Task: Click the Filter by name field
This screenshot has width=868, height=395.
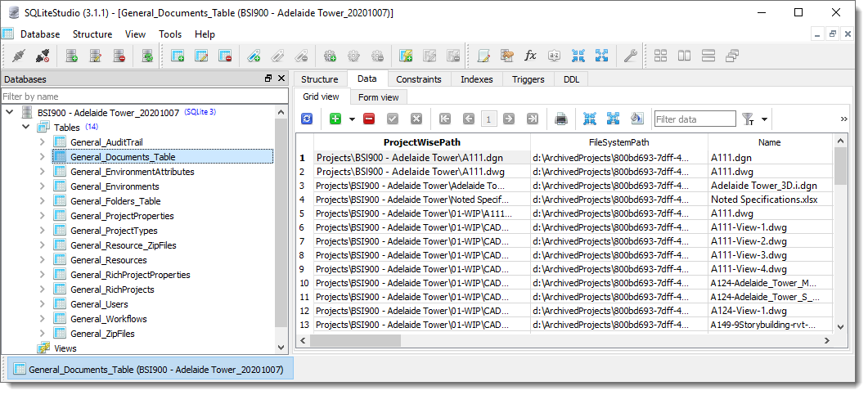Action: click(x=145, y=97)
